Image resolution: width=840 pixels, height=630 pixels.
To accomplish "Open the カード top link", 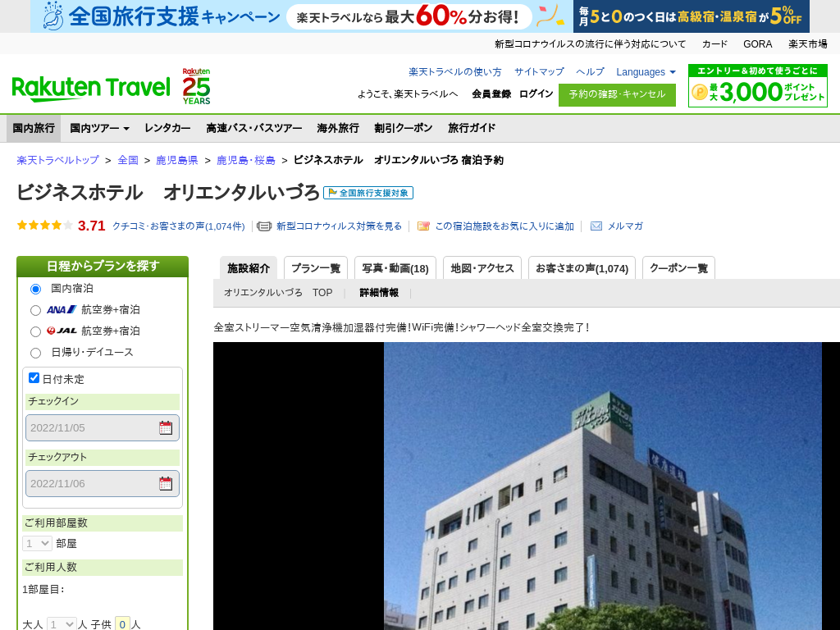I will point(714,44).
